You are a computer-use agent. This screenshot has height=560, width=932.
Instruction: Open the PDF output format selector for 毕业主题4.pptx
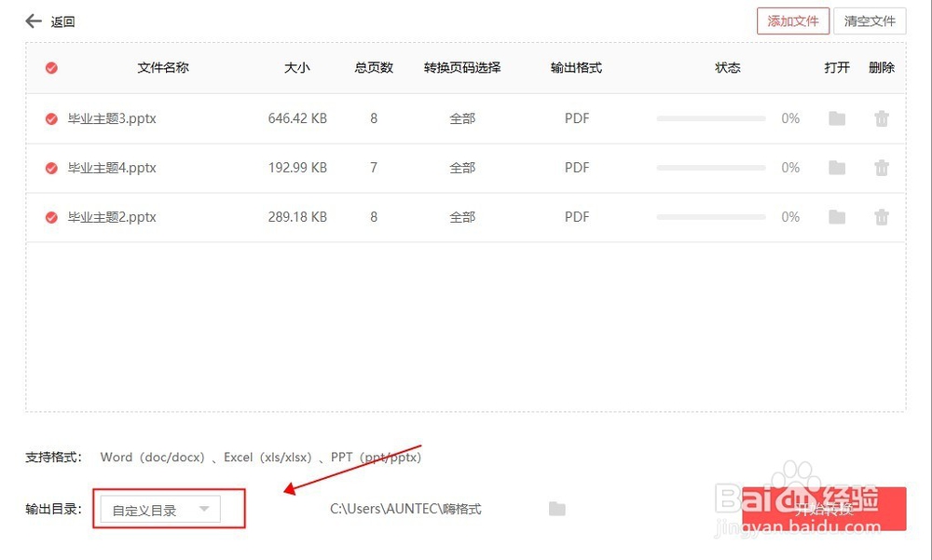pos(576,168)
